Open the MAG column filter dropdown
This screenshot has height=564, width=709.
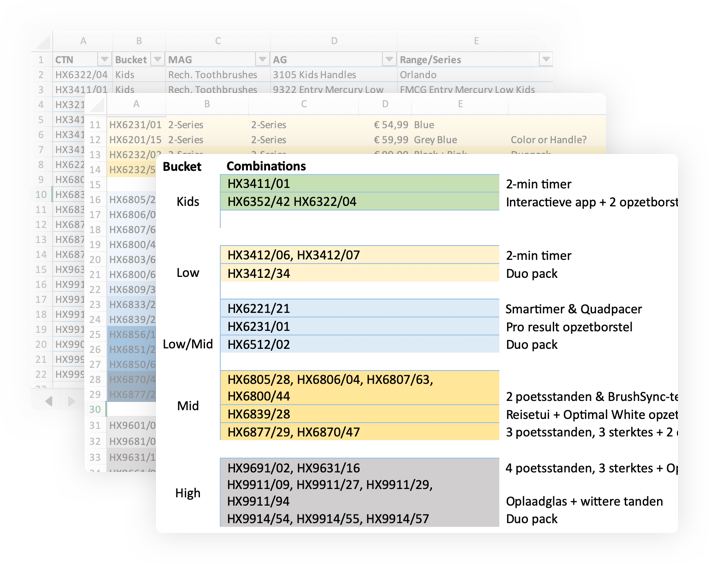tap(262, 59)
